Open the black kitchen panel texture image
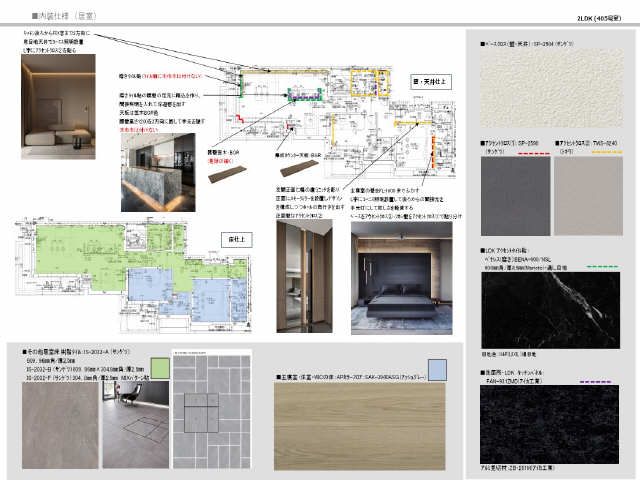Image resolution: width=640 pixels, height=480 pixels. 549,424
